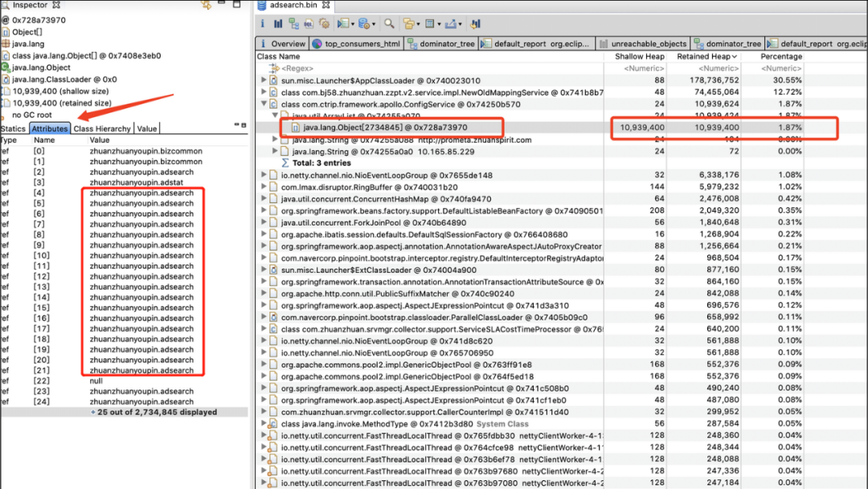Click the Class Name Regex filter field
The width and height of the screenshot is (868, 489).
coord(297,69)
